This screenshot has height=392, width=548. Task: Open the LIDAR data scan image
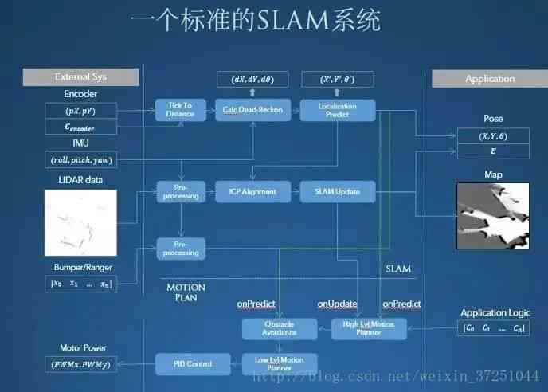[x=80, y=223]
